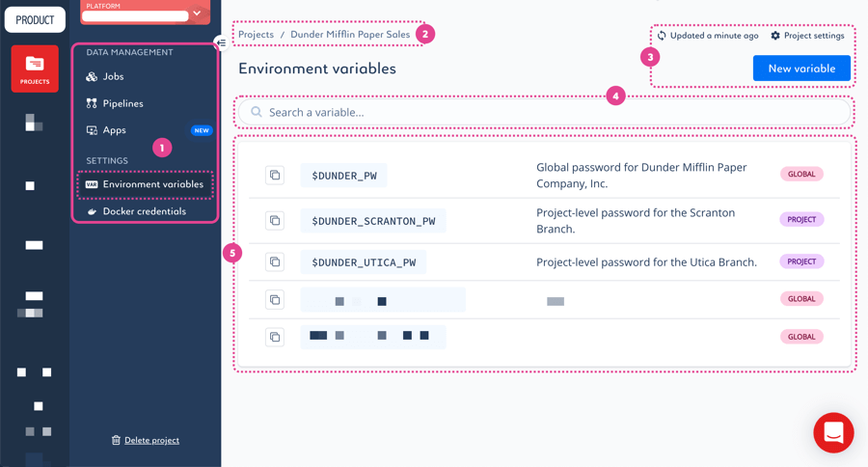
Task: Select the $DUNDER_PW variable name
Action: tap(343, 176)
